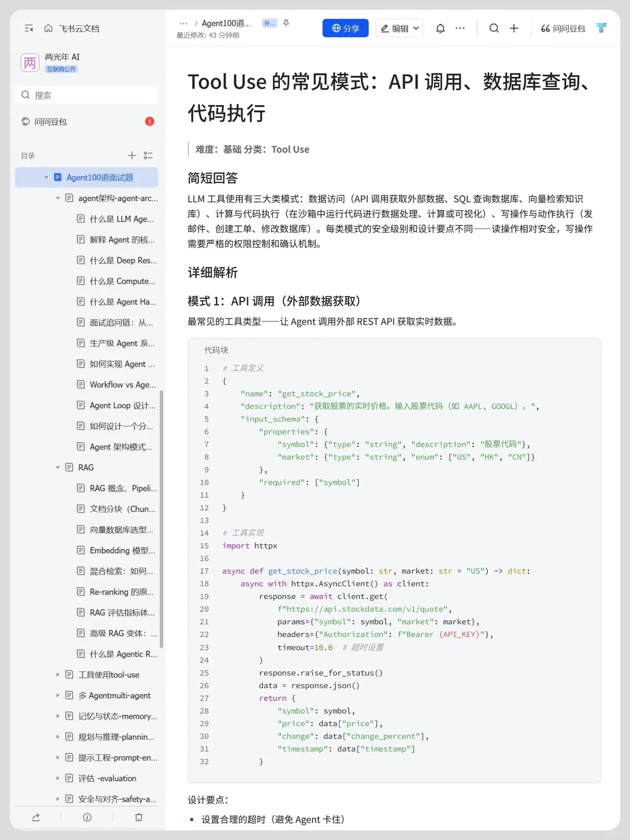This screenshot has width=630, height=840.
Task: Expand the 工具使用tool-use folder
Action: pos(58,675)
